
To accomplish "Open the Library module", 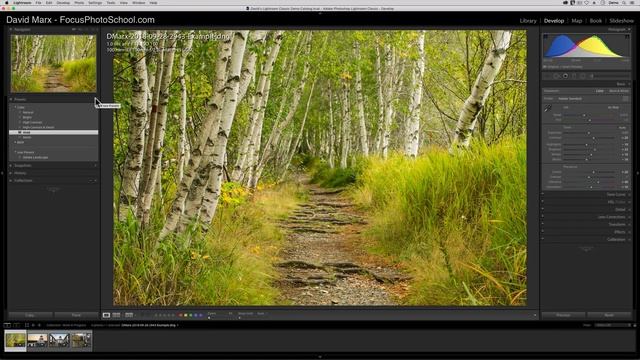I will [528, 21].
